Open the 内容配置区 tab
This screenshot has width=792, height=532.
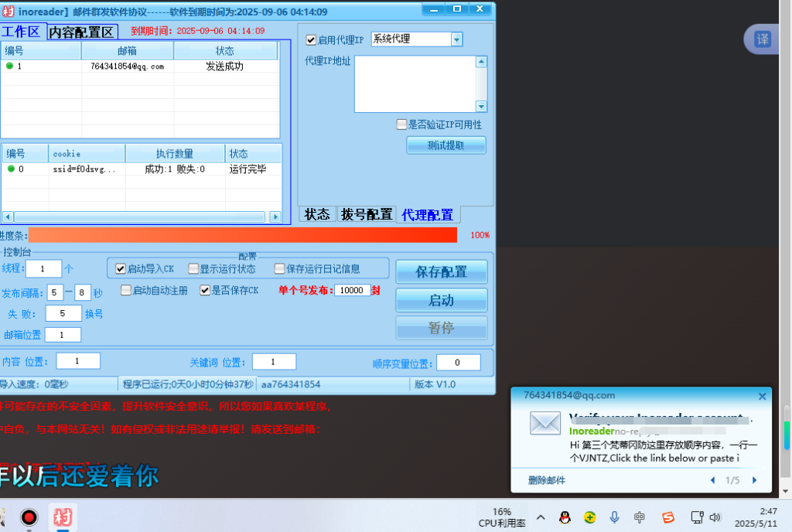(x=82, y=32)
